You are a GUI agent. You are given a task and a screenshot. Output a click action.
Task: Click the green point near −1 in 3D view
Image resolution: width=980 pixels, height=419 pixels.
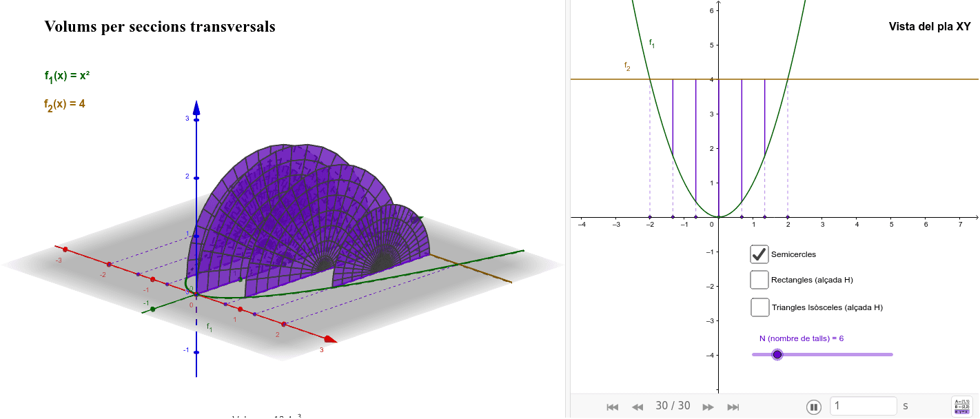pos(152,309)
